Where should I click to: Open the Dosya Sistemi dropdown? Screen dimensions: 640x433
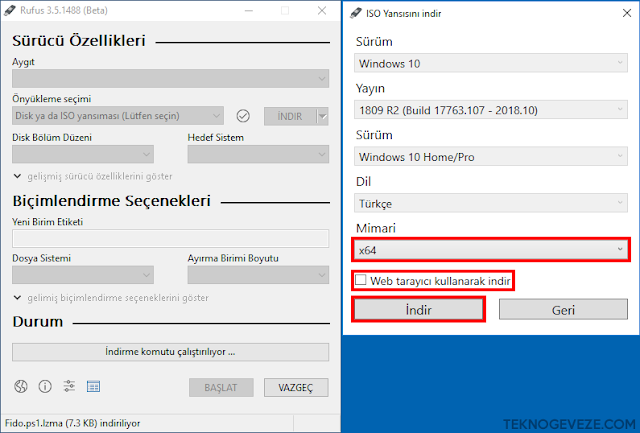click(83, 275)
